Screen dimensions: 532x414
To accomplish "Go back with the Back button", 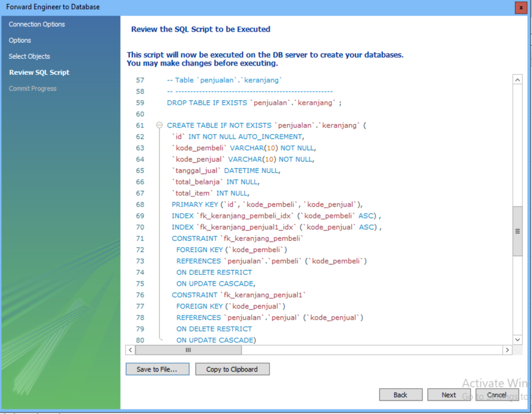I will (401, 395).
